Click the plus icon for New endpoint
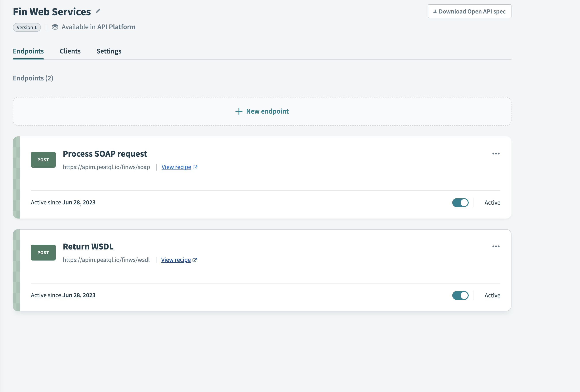 click(x=238, y=111)
